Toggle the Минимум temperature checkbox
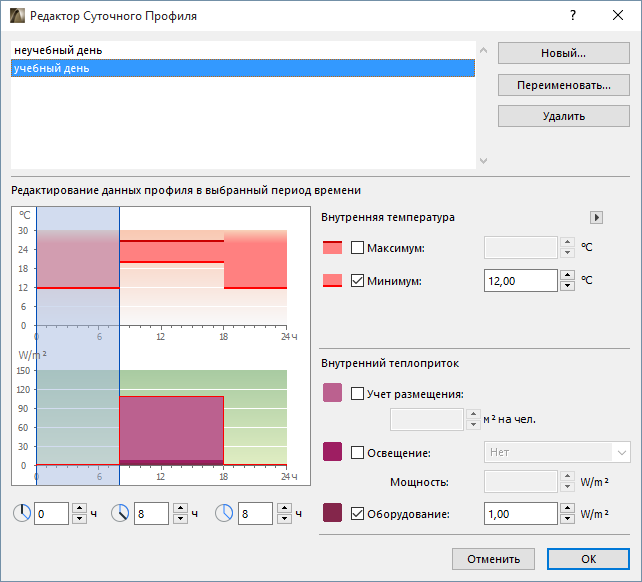This screenshot has height=582, width=642. tap(357, 281)
